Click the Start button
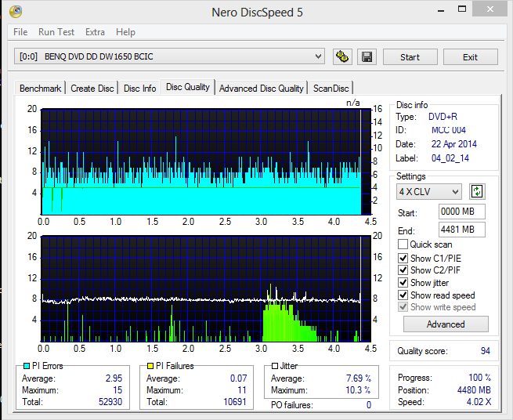 (410, 57)
